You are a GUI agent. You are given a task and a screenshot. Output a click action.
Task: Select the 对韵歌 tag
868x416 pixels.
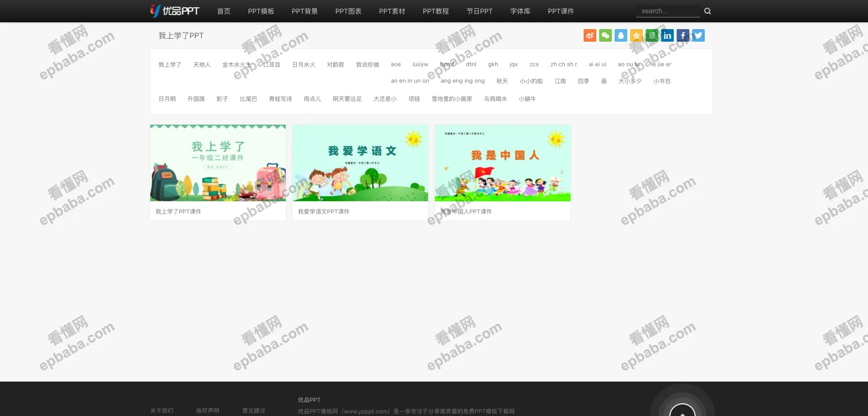point(336,64)
